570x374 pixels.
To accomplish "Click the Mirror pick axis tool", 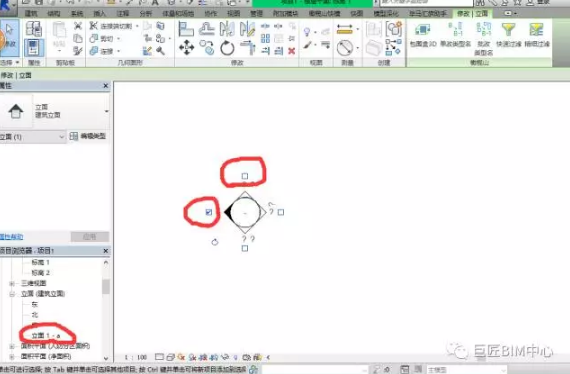I will tap(227, 29).
